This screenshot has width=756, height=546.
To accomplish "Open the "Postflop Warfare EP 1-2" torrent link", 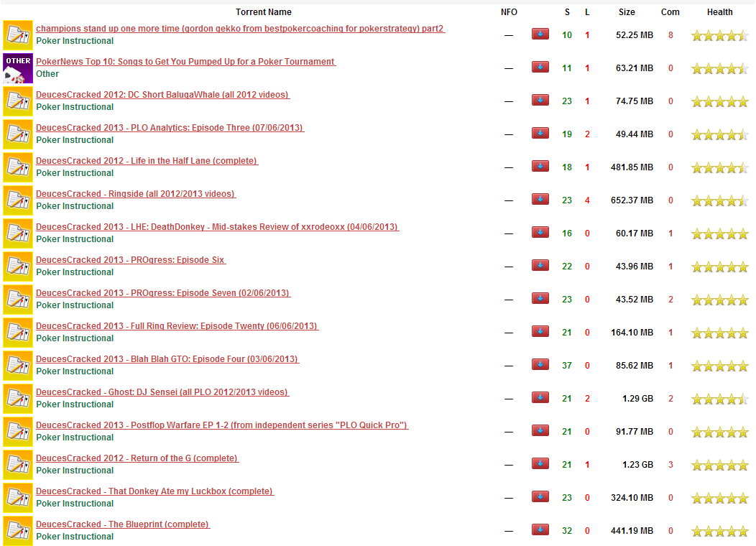I will 222,425.
